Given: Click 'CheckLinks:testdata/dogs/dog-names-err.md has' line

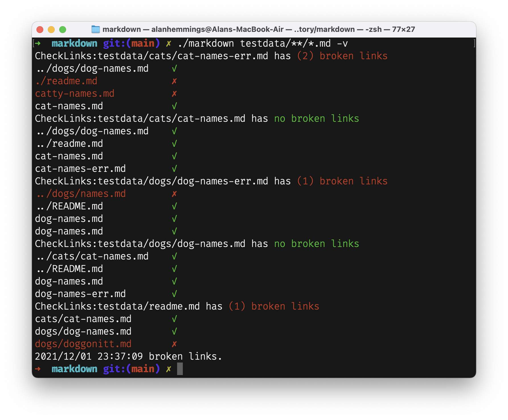Looking at the screenshot, I should [x=163, y=181].
